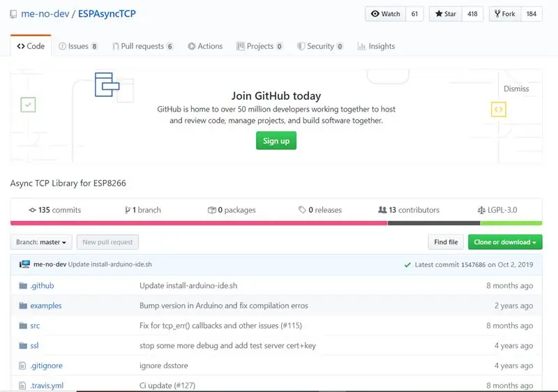Open the stop some more debug commit message

pyautogui.click(x=228, y=345)
